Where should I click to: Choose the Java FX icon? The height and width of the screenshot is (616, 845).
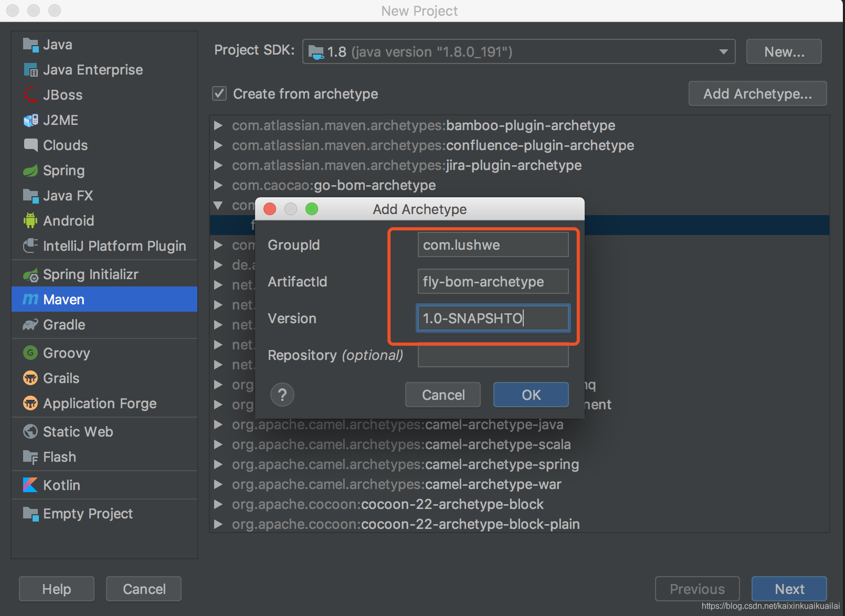coord(30,196)
